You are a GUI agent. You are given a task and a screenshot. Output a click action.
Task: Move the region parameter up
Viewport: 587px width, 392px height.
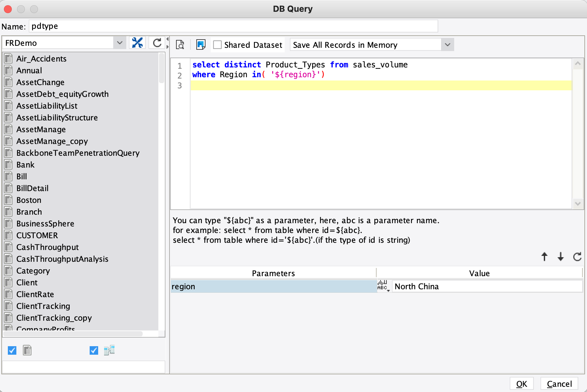pos(544,257)
